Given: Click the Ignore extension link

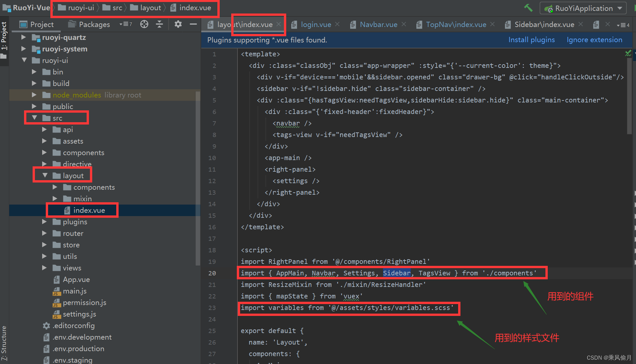Looking at the screenshot, I should click(594, 40).
